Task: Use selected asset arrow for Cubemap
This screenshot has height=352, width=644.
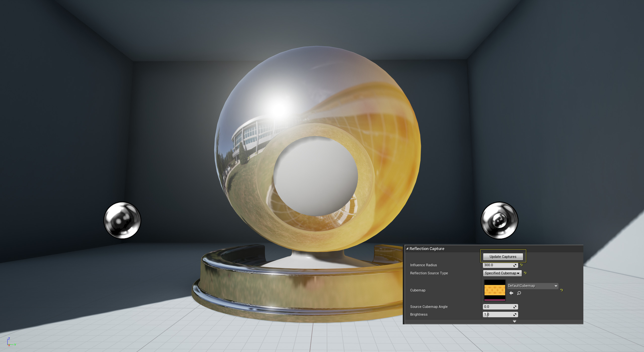Action: 511,293
